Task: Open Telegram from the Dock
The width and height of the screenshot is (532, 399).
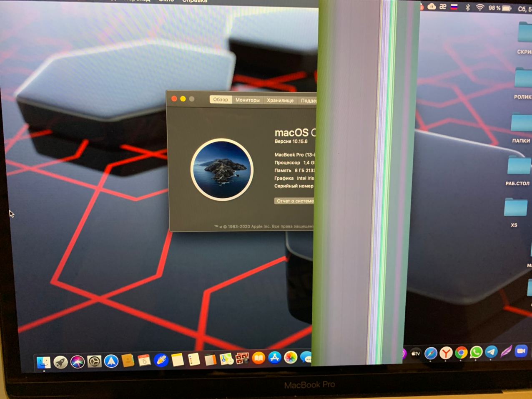Action: (491, 352)
